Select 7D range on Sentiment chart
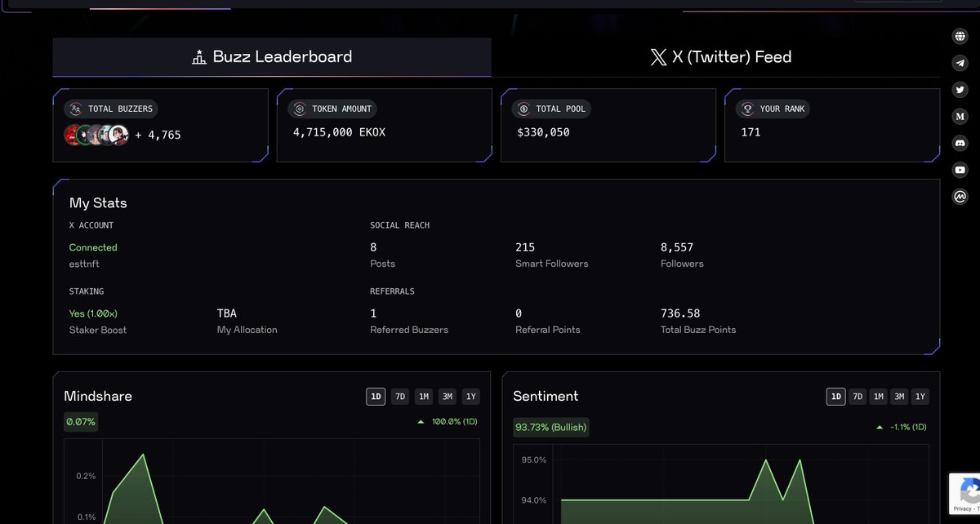The image size is (980, 524). tap(857, 397)
